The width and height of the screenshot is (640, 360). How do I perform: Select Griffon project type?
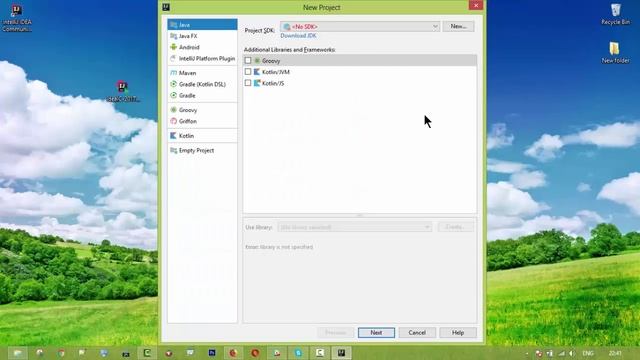coord(202,121)
